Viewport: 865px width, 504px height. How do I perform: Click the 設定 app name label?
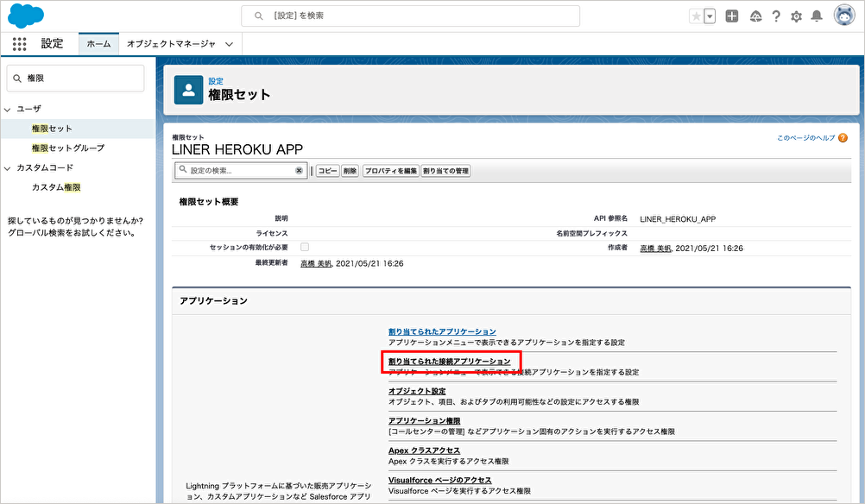53,43
